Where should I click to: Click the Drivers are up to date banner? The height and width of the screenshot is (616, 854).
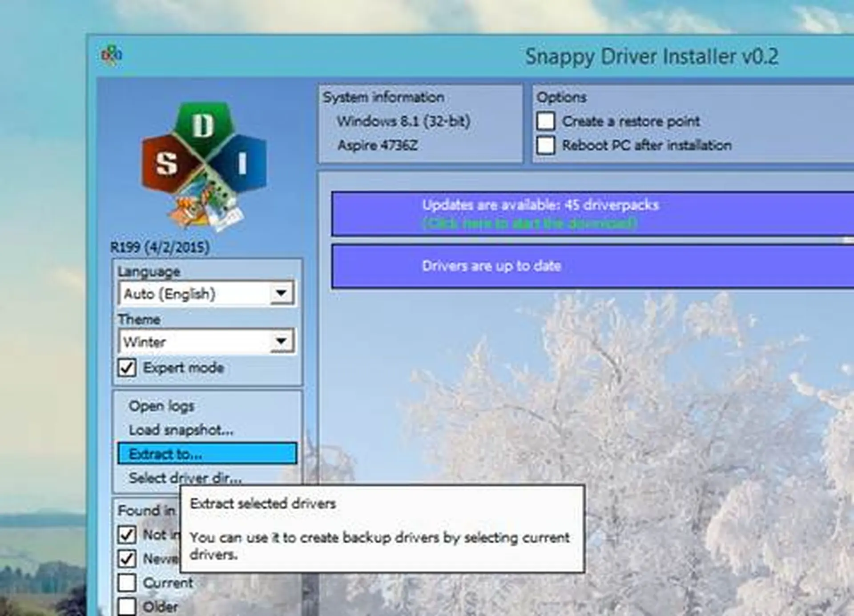tap(492, 266)
